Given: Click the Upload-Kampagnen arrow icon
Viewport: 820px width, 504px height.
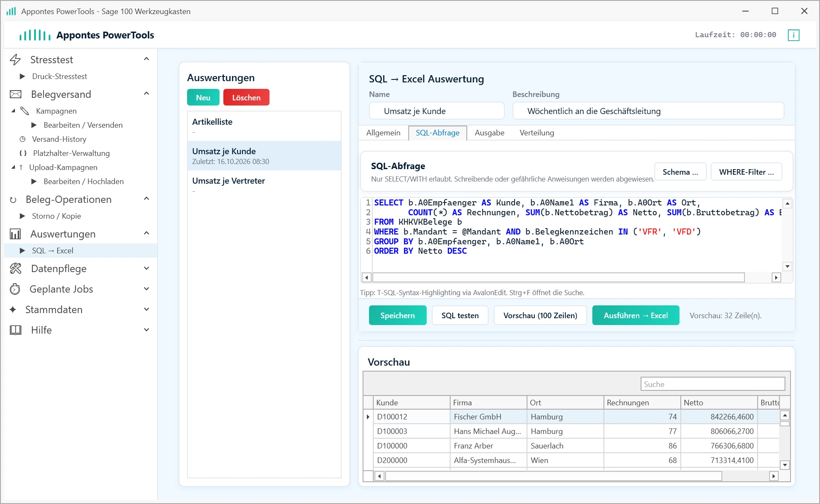Looking at the screenshot, I should click(21, 167).
